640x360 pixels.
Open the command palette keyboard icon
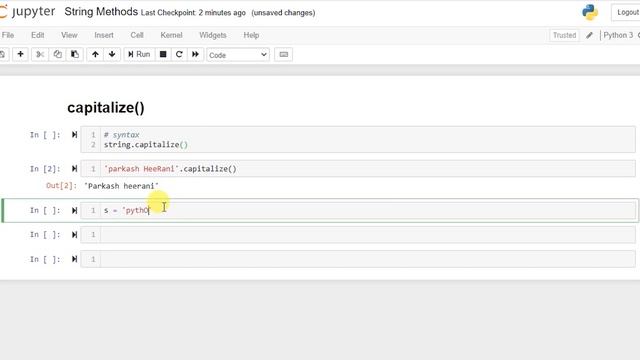(x=284, y=54)
